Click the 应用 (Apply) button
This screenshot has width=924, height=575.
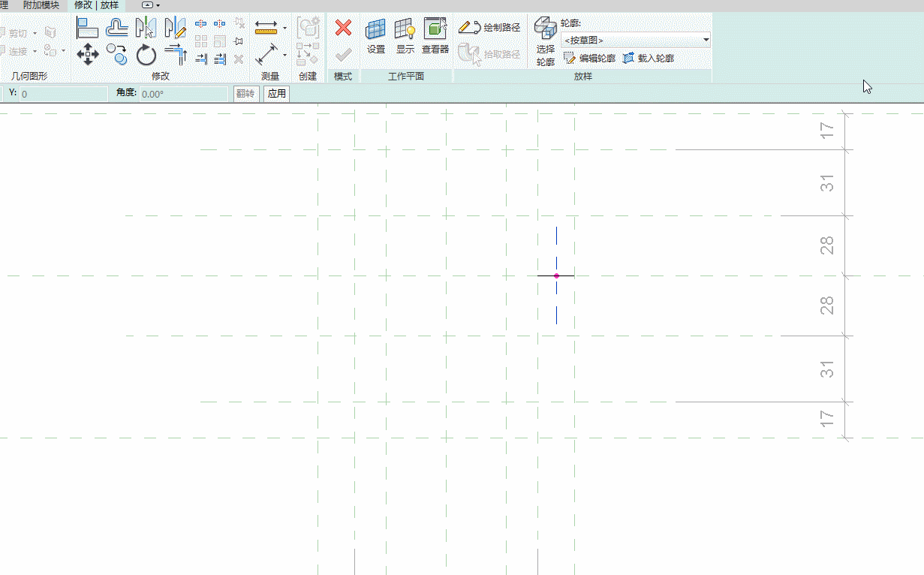pyautogui.click(x=277, y=94)
